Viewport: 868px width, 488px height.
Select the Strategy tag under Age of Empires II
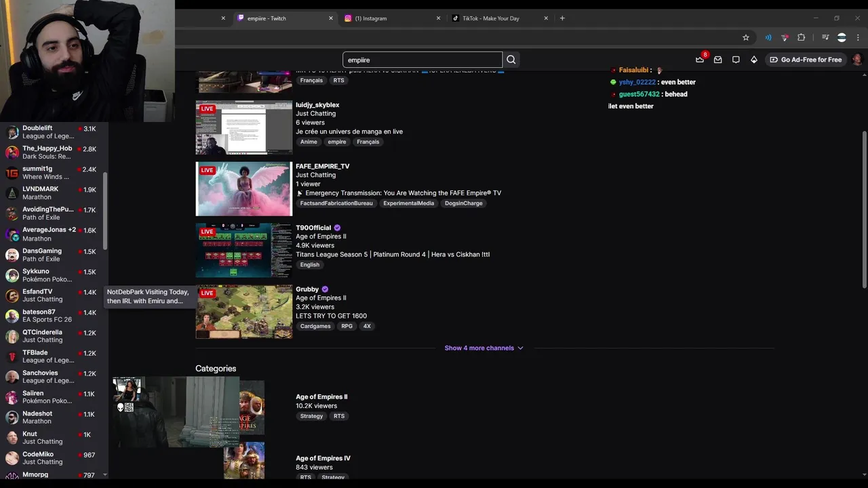pyautogui.click(x=312, y=416)
